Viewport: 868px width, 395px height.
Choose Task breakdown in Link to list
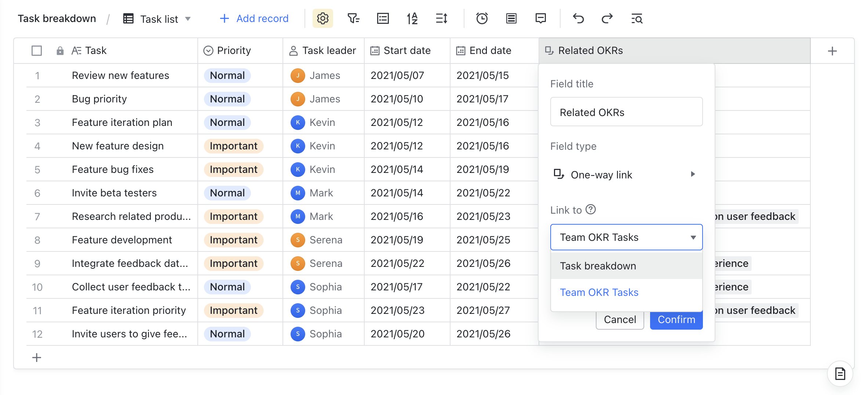[x=626, y=266]
